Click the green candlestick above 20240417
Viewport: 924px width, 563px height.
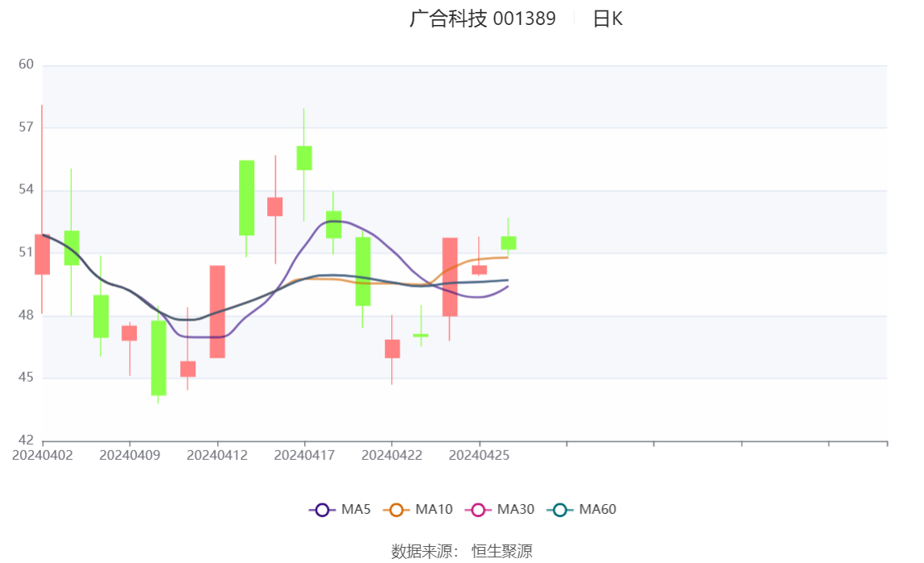pos(304,158)
